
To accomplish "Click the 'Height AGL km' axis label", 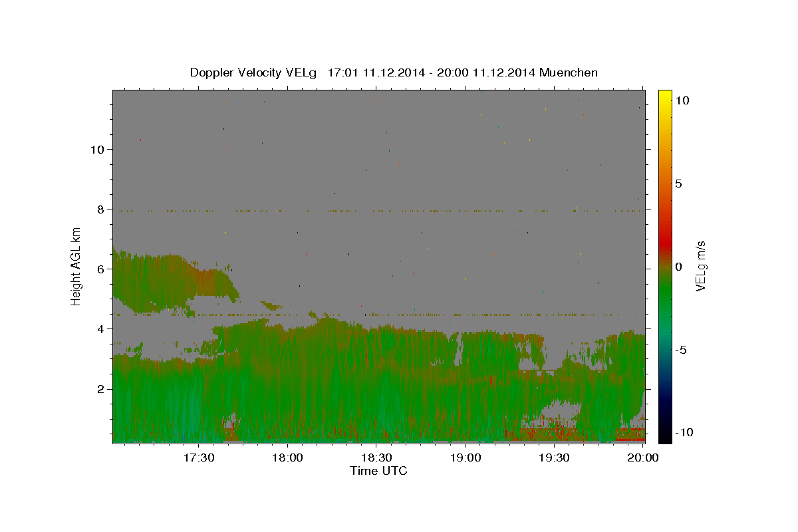I will click(76, 266).
